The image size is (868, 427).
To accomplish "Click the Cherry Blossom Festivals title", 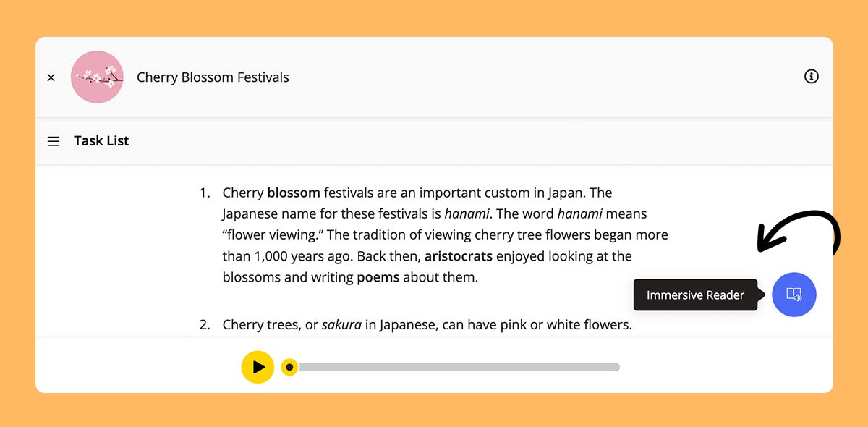I will (x=213, y=77).
